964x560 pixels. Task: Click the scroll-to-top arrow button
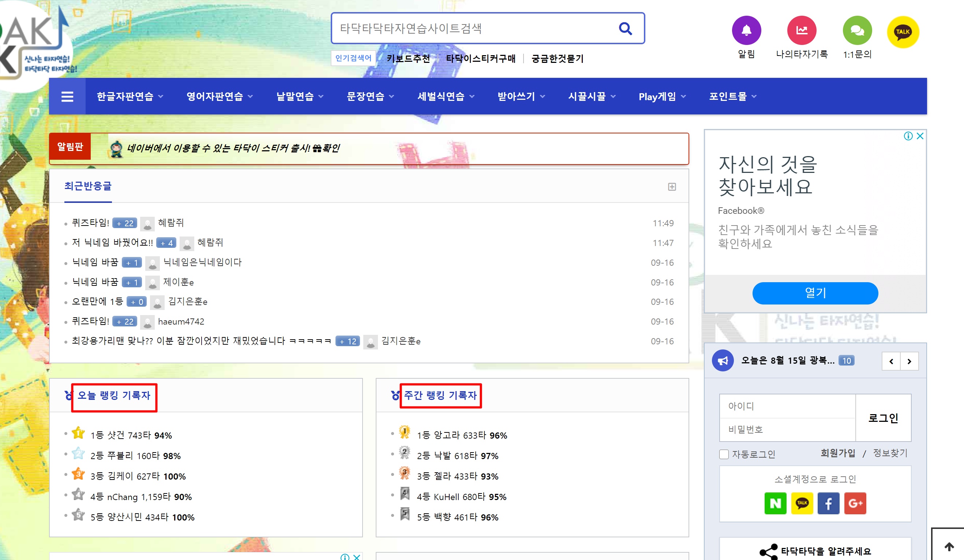[949, 546]
